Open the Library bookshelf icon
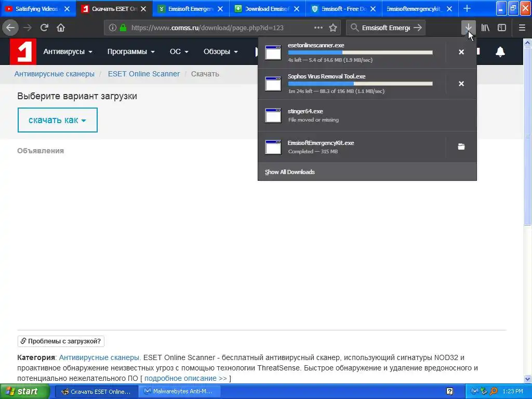The height and width of the screenshot is (399, 532). tap(485, 28)
